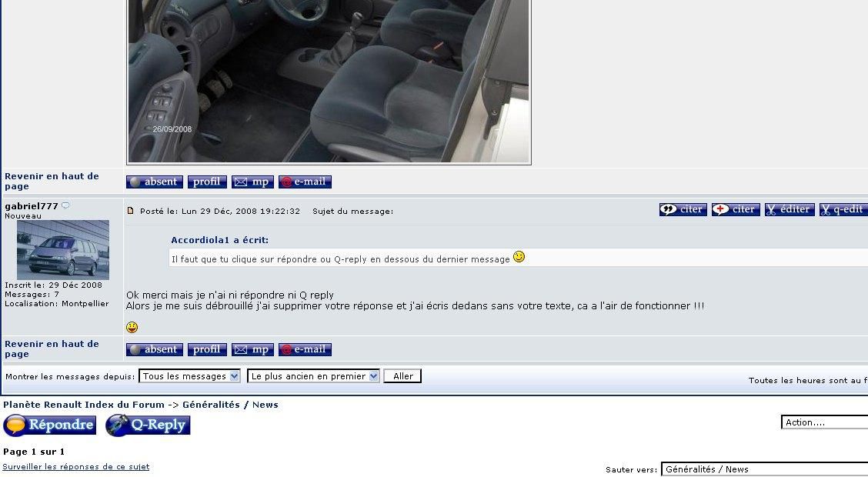Open profil button under the car photo post
The width and height of the screenshot is (868, 477).
[207, 182]
